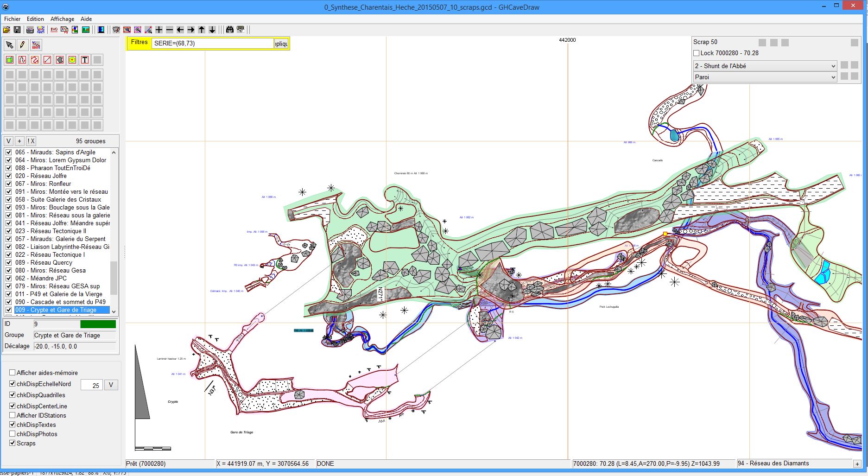This screenshot has width=868, height=476.
Task: Toggle chkDispCenterLine checkbox
Action: (x=13, y=406)
